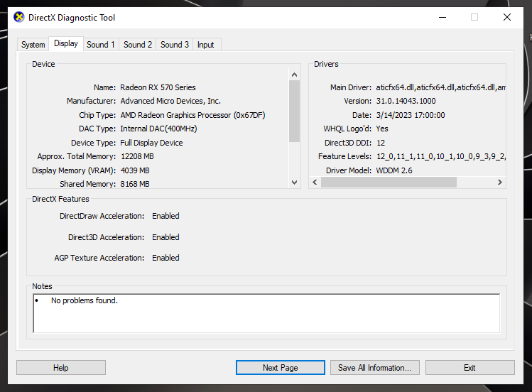
Task: Click the Next Page button
Action: [281, 368]
